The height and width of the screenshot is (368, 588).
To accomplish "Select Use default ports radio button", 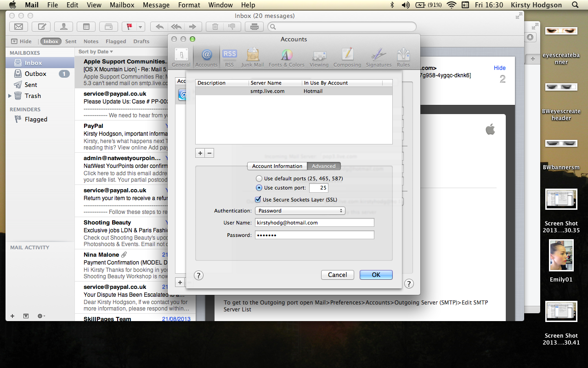I will [x=260, y=178].
